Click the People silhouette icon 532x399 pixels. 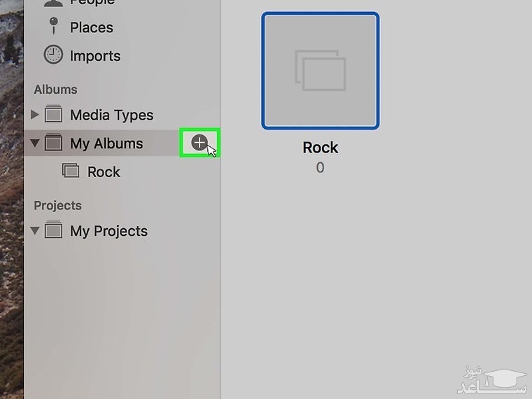[53, 3]
